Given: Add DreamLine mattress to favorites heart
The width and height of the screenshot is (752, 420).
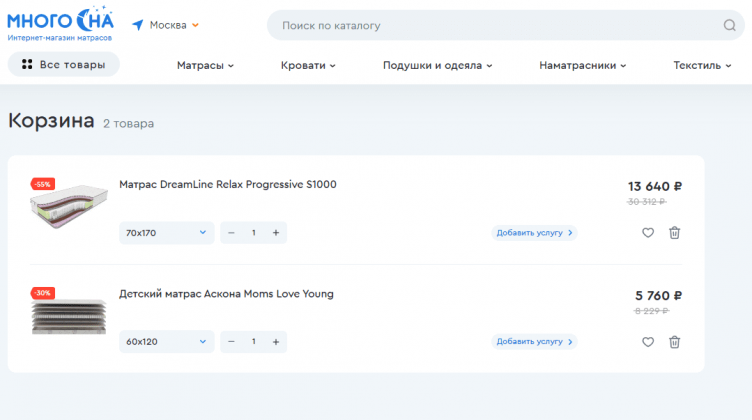Looking at the screenshot, I should click(648, 233).
